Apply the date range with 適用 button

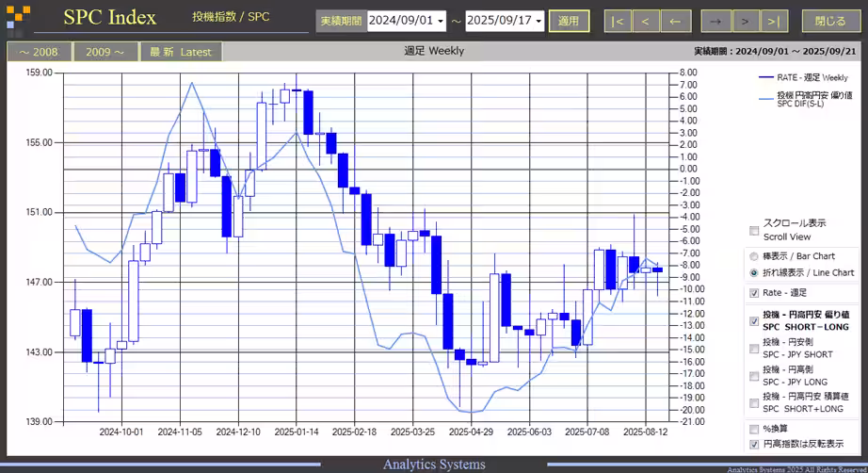(569, 21)
